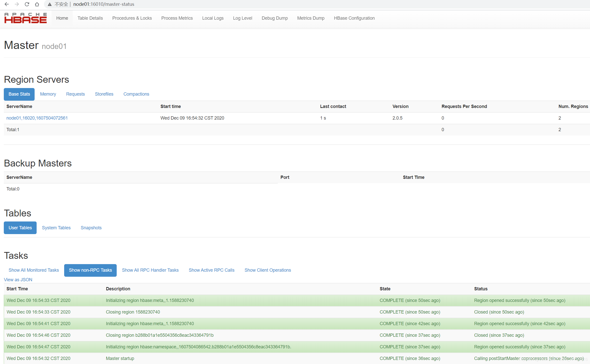Click the browser forward arrow icon

pos(17,4)
